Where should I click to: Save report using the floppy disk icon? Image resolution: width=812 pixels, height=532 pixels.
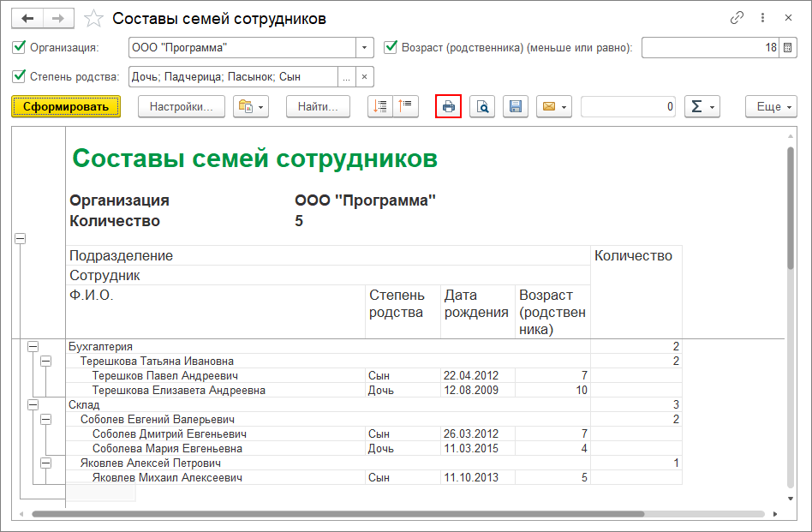tap(516, 107)
